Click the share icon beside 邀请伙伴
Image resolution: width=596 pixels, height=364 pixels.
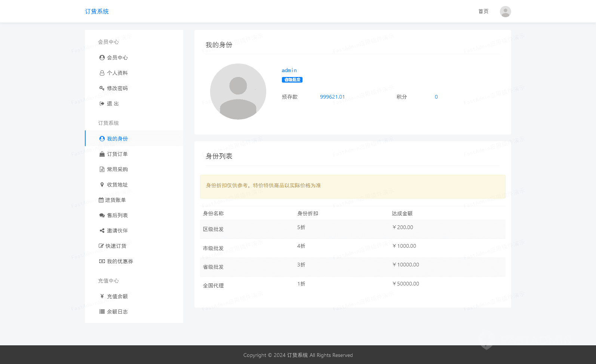click(102, 231)
